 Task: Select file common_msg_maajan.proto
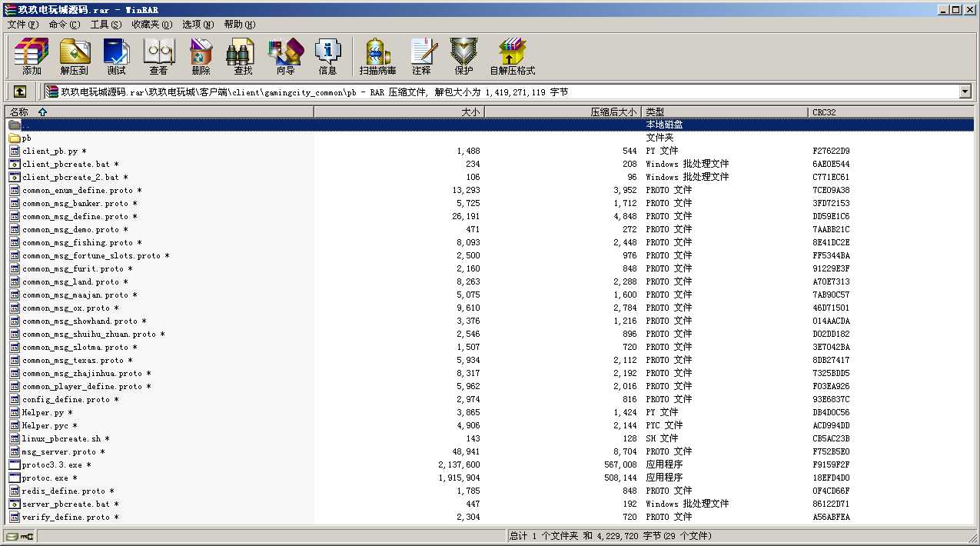click(x=79, y=295)
